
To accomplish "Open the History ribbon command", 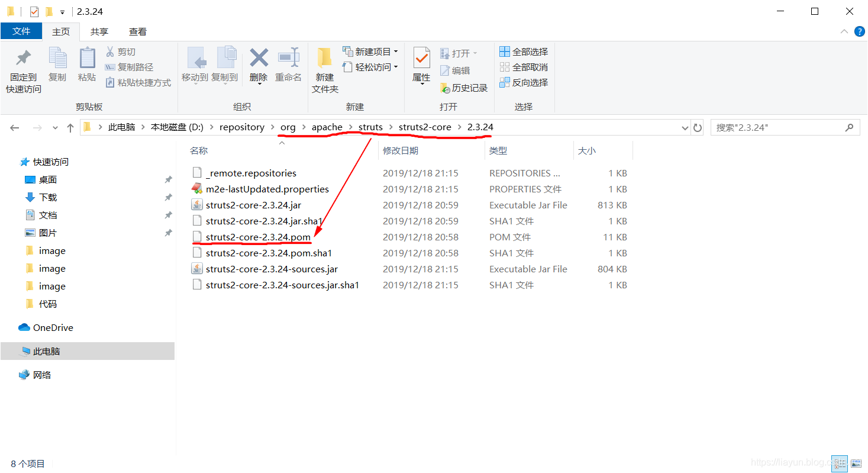I will 464,88.
